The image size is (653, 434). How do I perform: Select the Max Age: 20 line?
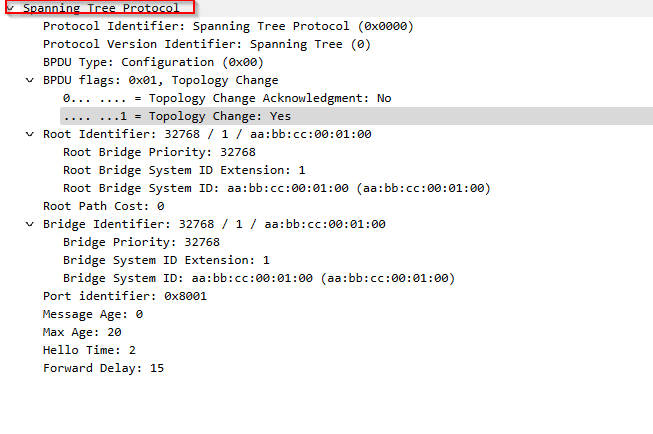tap(82, 332)
